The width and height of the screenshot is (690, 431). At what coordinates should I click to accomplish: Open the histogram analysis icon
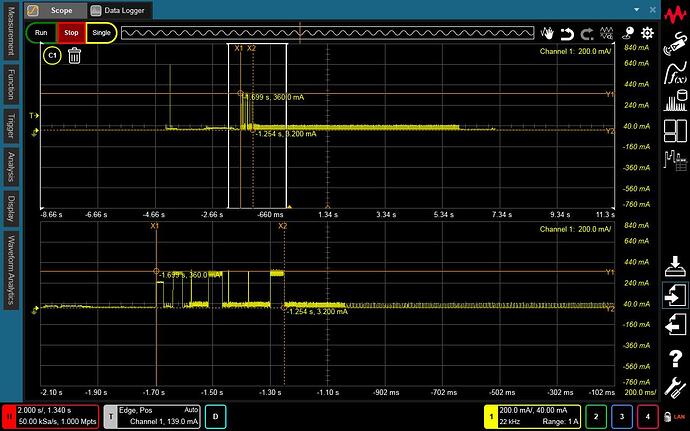(675, 100)
